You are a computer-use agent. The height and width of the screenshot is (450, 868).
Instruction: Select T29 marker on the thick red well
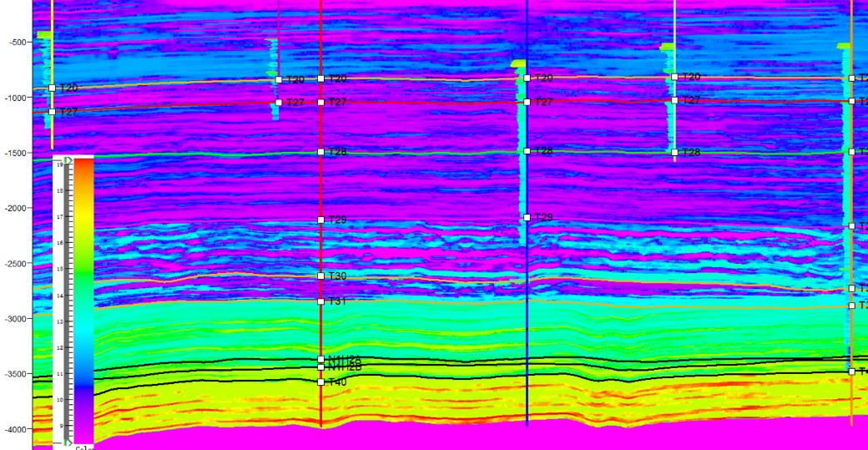(x=320, y=220)
